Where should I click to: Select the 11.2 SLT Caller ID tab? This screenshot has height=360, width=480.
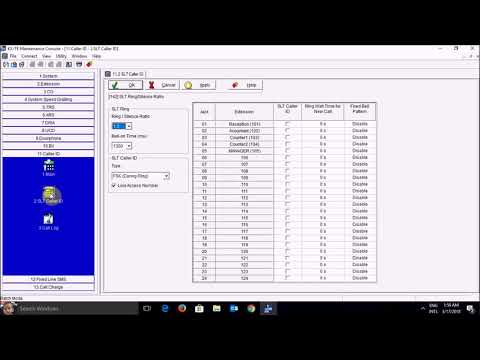coord(125,74)
